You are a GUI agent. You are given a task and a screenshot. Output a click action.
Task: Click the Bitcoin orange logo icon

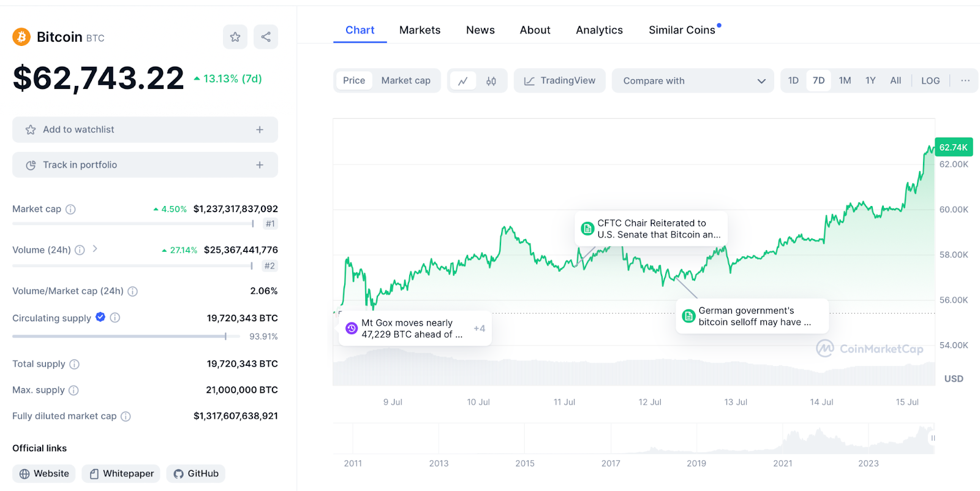coord(21,37)
